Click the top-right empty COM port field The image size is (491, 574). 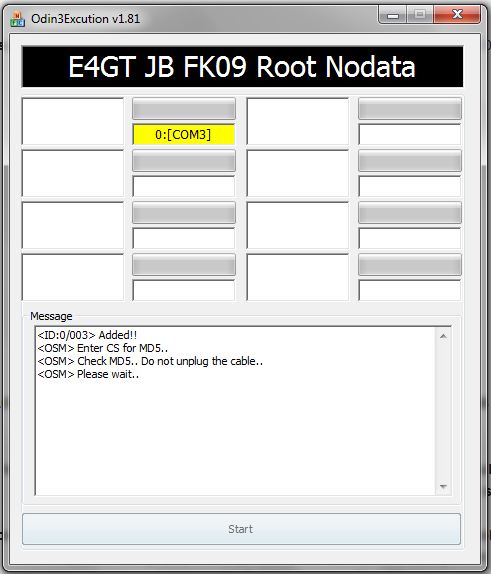410,135
